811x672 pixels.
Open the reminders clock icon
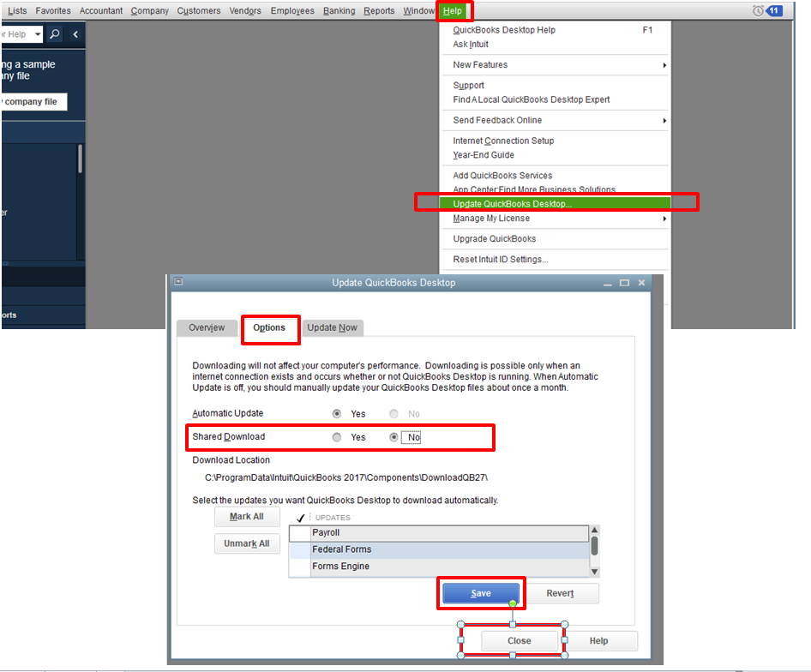[757, 10]
